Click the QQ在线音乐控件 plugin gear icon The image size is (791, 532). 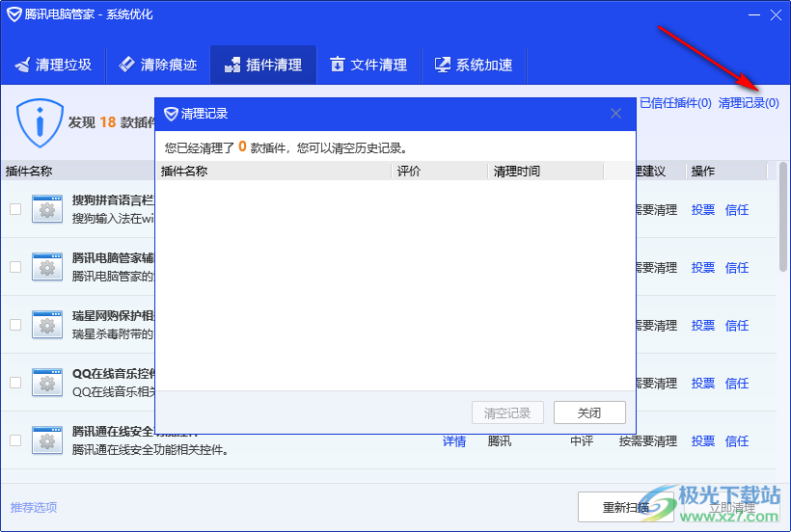pos(47,383)
